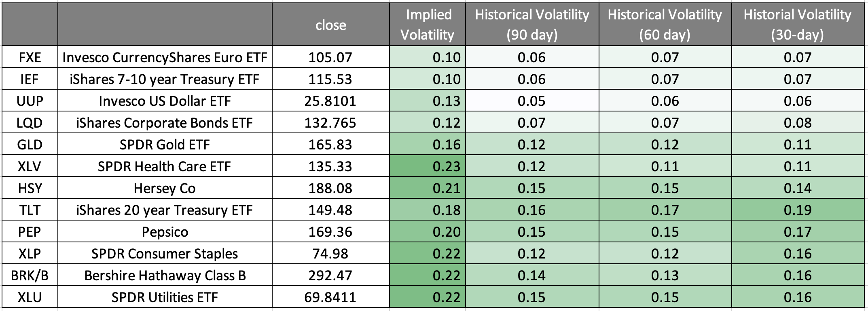This screenshot has width=868, height=311.
Task: Select the Historial Volatility (30-day) header
Action: (797, 25)
